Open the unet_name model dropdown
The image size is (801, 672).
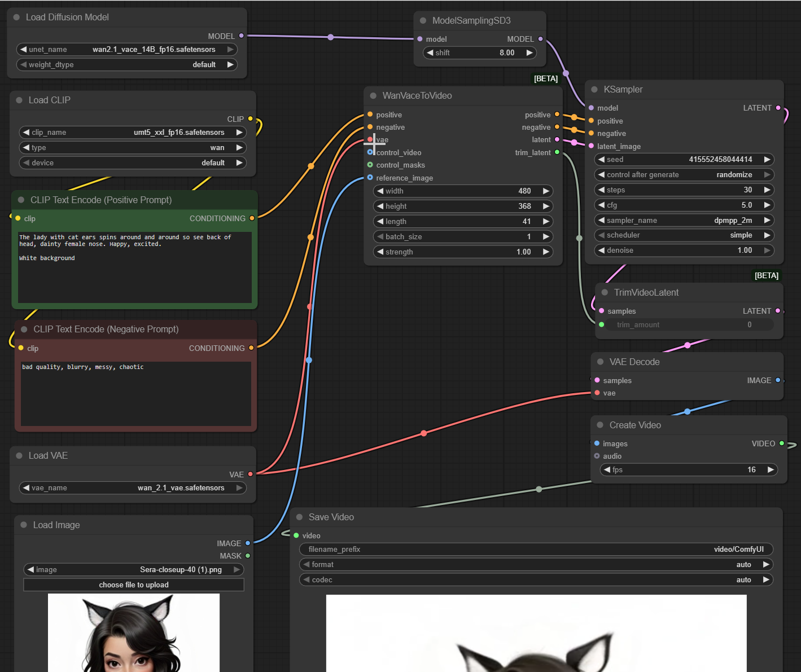point(127,50)
